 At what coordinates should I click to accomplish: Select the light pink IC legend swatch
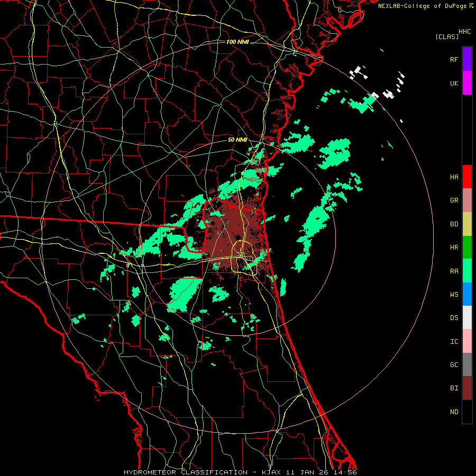click(x=467, y=341)
